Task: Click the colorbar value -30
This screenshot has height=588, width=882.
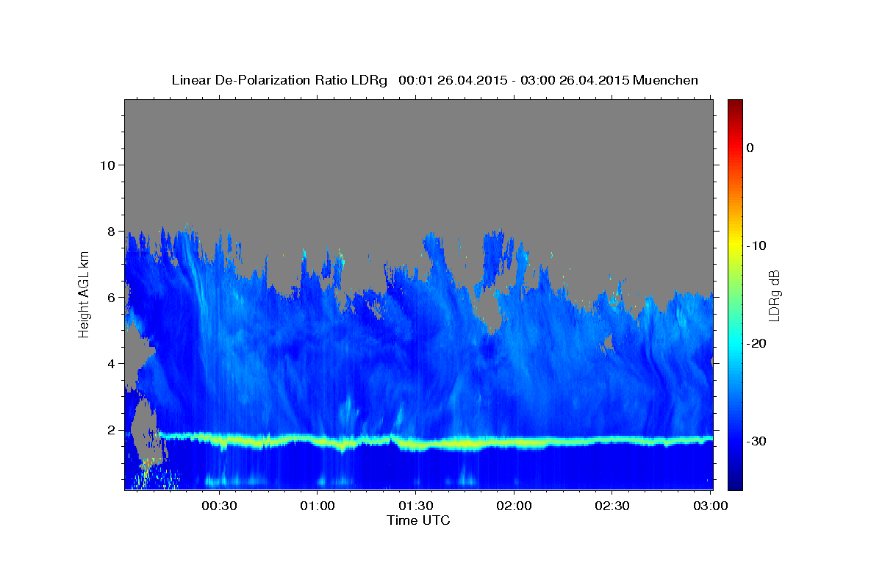Action: (x=757, y=441)
